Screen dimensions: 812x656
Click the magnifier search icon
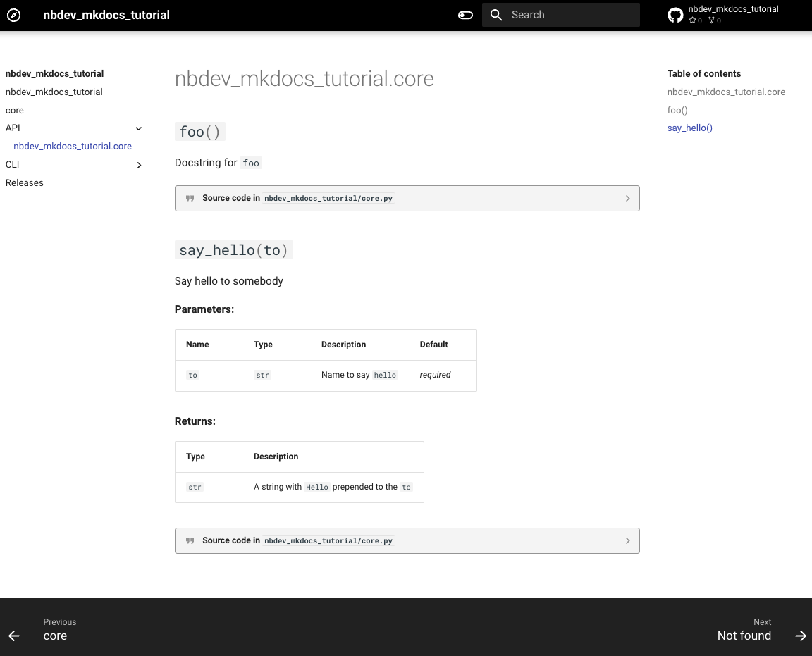click(x=496, y=15)
